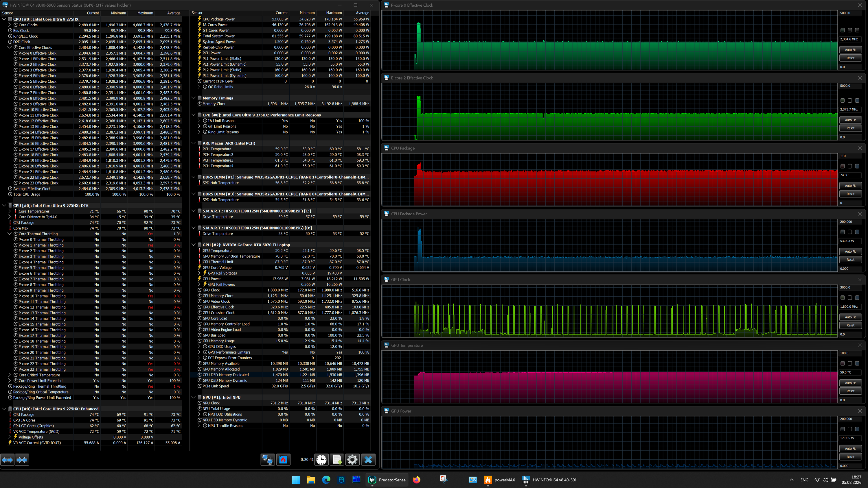Click the CPU flame stress icon
Image resolution: width=868 pixels, height=488 pixels.
283,459
